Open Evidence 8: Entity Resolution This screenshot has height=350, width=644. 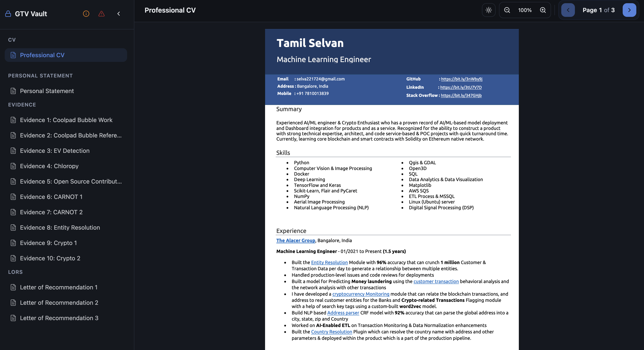point(60,227)
